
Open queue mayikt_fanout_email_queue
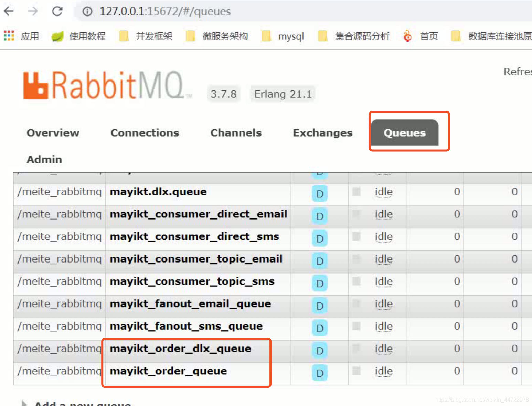click(x=190, y=304)
